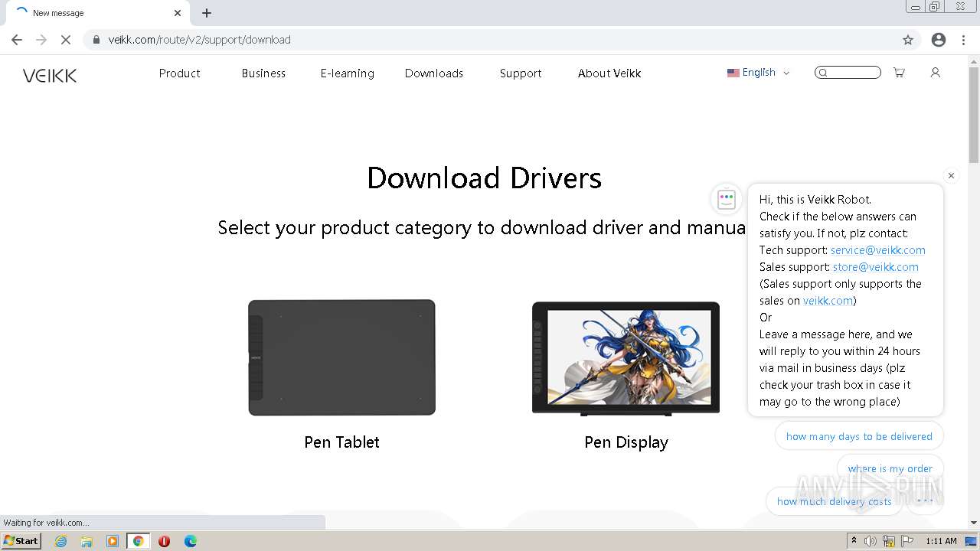Select the Pen Display product image
This screenshot has width=980, height=551.
[626, 358]
